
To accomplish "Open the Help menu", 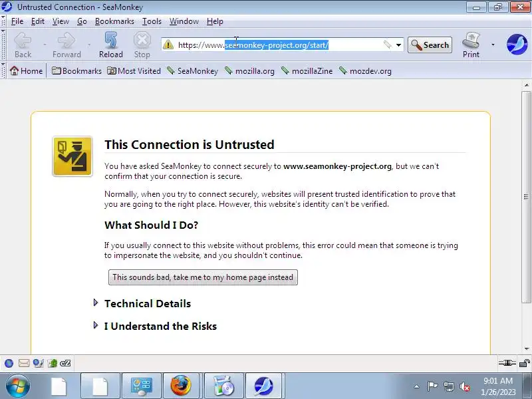I will coord(215,21).
